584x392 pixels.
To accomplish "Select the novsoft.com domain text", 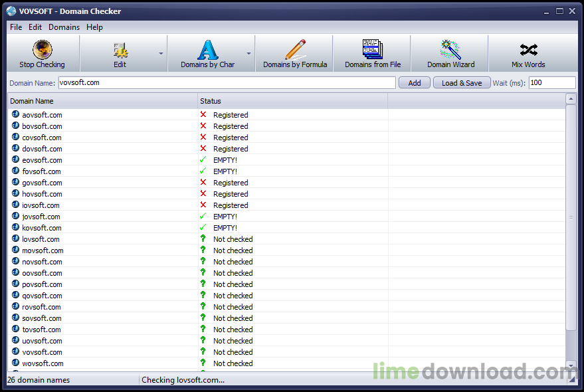I will click(42, 262).
